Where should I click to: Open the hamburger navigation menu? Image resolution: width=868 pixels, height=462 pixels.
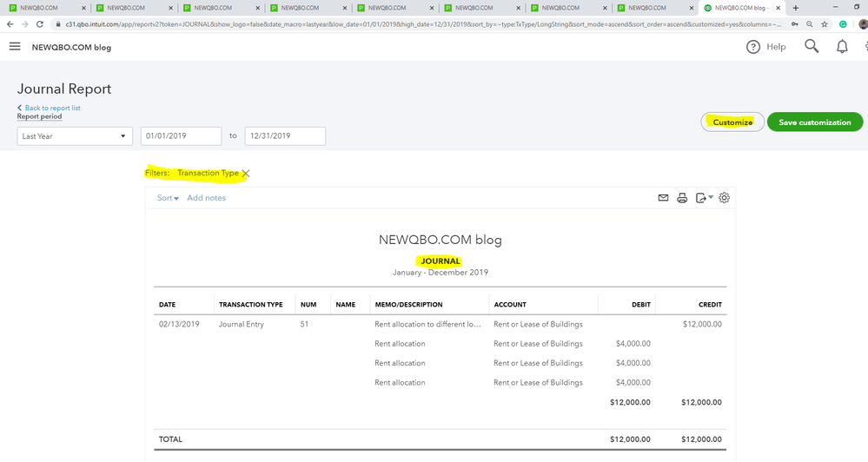click(15, 47)
